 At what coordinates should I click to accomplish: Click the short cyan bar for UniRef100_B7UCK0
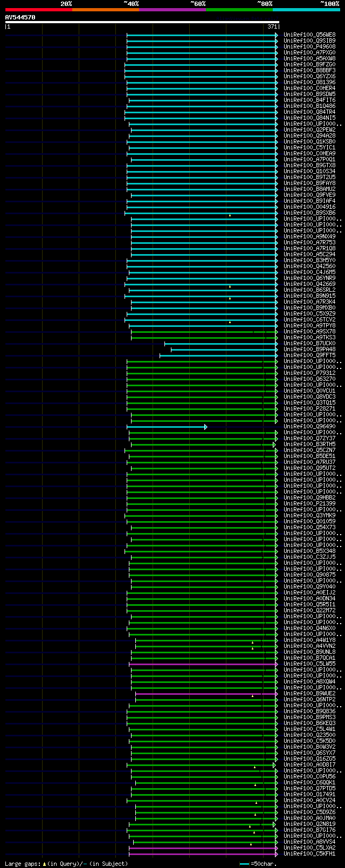[x=221, y=343]
